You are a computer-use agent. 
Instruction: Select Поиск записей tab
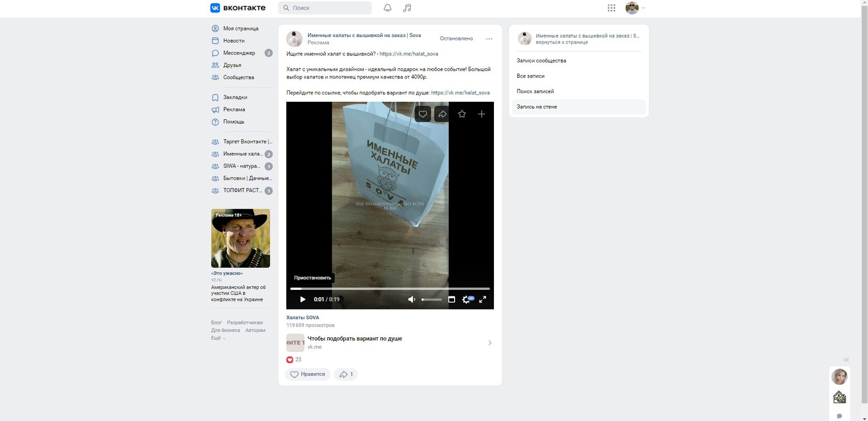tap(579, 91)
